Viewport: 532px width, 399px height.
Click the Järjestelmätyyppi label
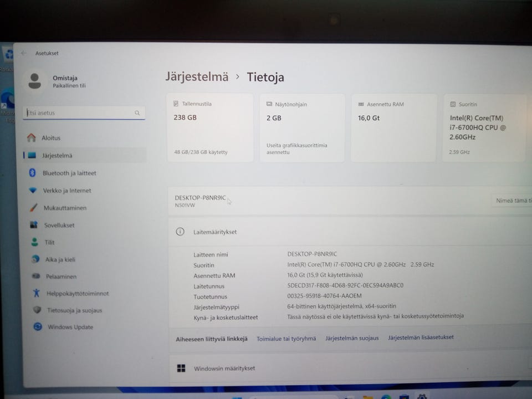click(217, 306)
